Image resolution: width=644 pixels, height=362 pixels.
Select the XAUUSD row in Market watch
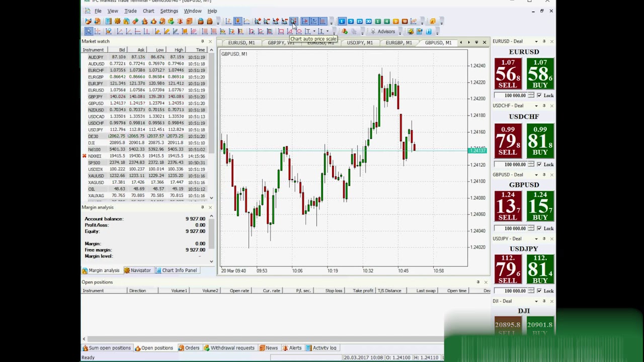pyautogui.click(x=146, y=175)
